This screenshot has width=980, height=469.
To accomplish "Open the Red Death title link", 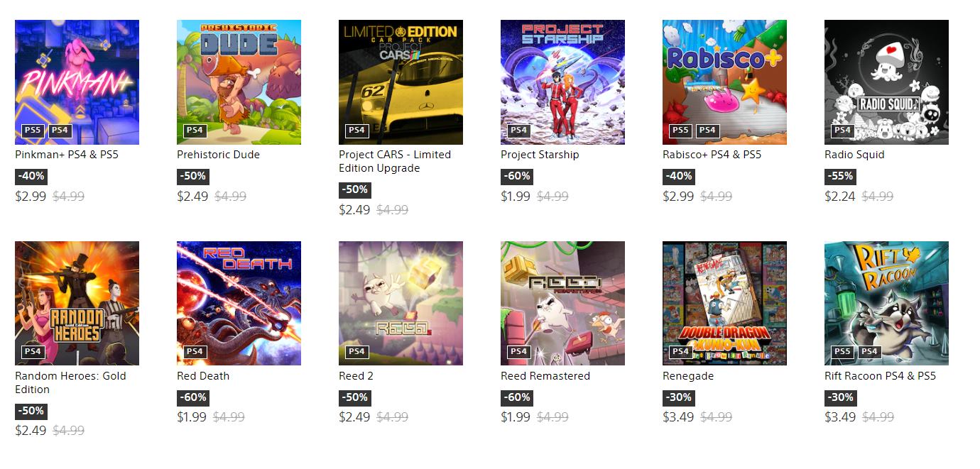I will pos(203,376).
